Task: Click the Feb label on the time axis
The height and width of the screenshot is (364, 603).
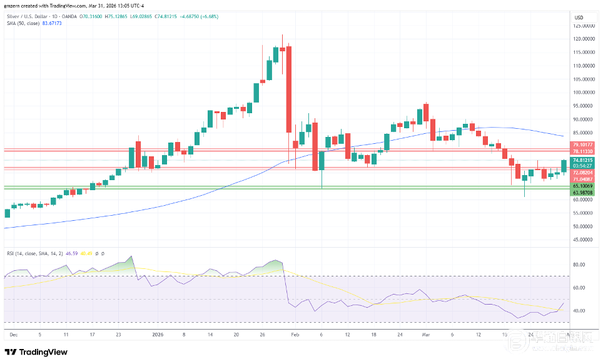Action: [296, 335]
